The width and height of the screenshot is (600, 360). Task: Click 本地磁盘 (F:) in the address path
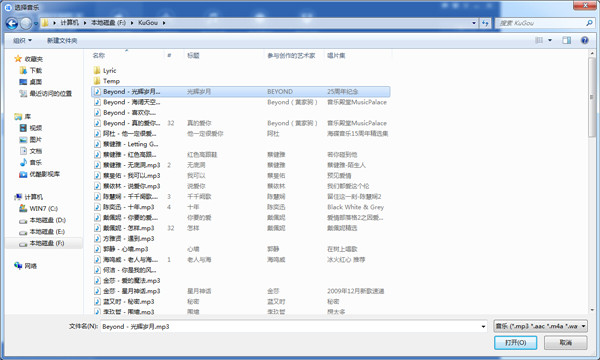(x=108, y=23)
